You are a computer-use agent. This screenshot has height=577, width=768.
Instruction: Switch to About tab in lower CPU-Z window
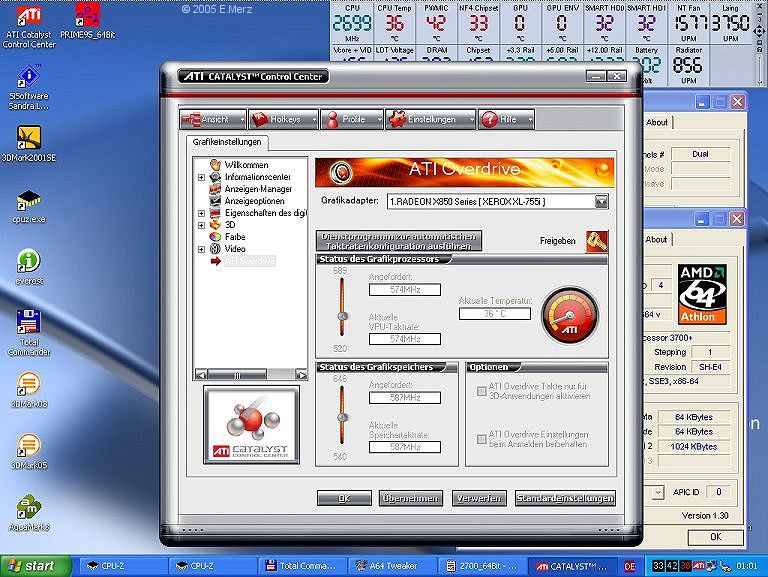click(x=656, y=240)
